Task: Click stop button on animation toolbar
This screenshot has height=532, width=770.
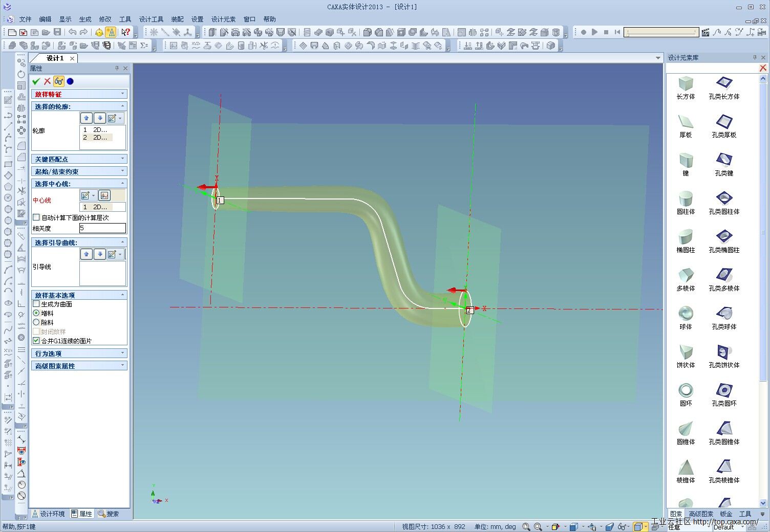Action: click(606, 32)
